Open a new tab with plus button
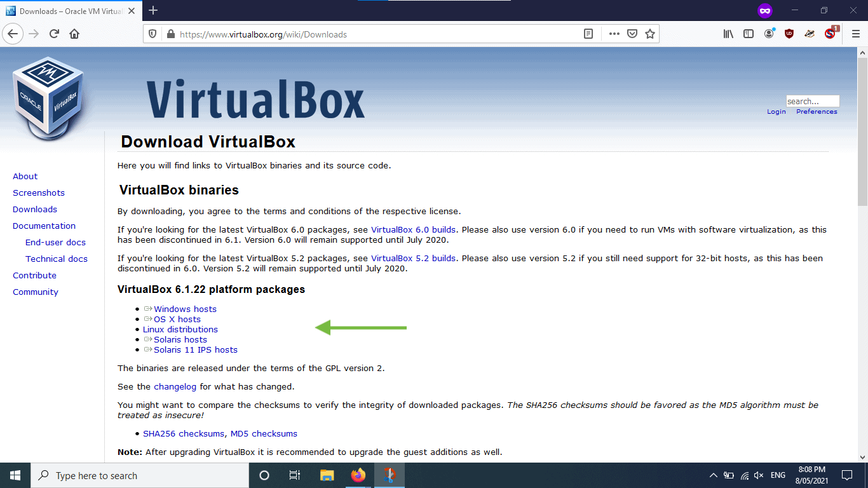This screenshot has height=488, width=868. (x=153, y=10)
